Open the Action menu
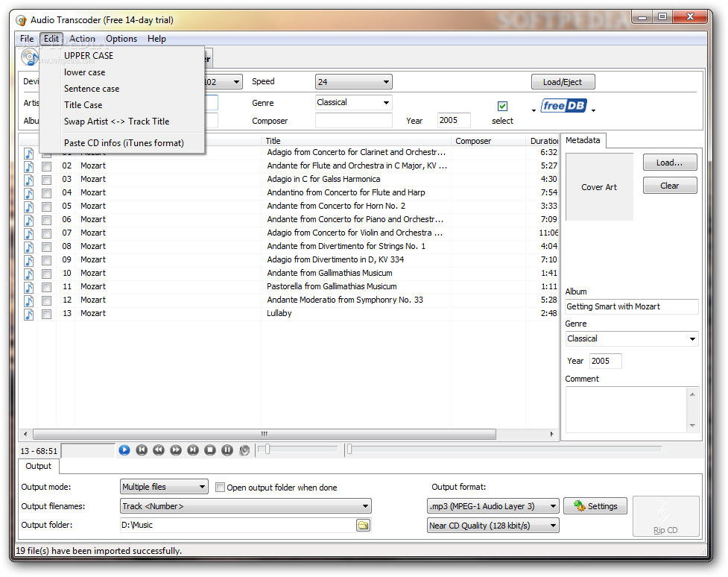The image size is (728, 577). point(82,39)
